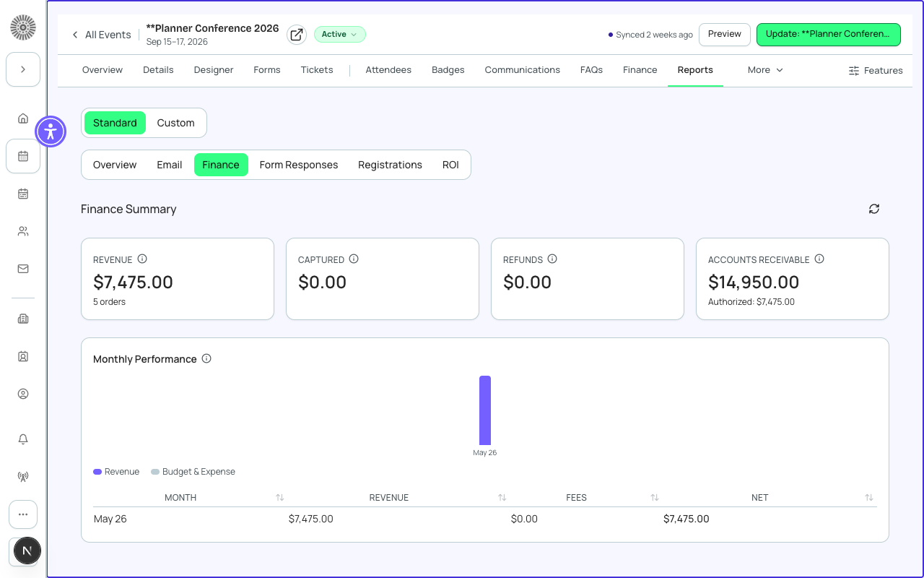Open the top Finance tab
Screen dimensions: 924x578
[x=640, y=70]
